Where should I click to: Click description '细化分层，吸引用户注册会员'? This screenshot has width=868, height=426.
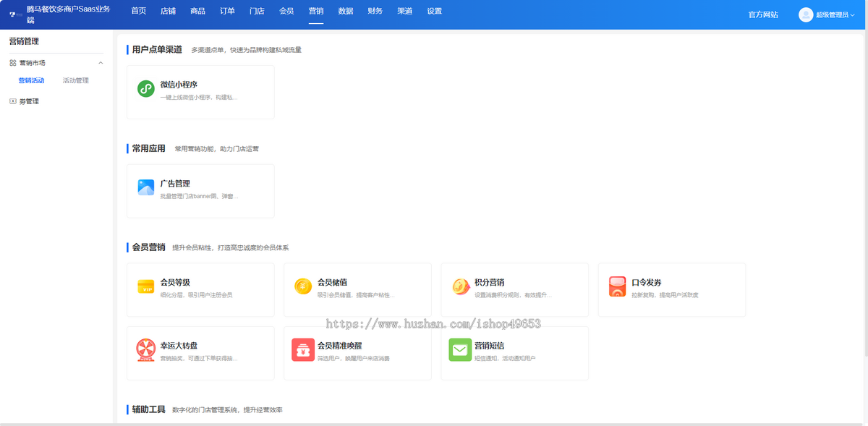pyautogui.click(x=196, y=295)
